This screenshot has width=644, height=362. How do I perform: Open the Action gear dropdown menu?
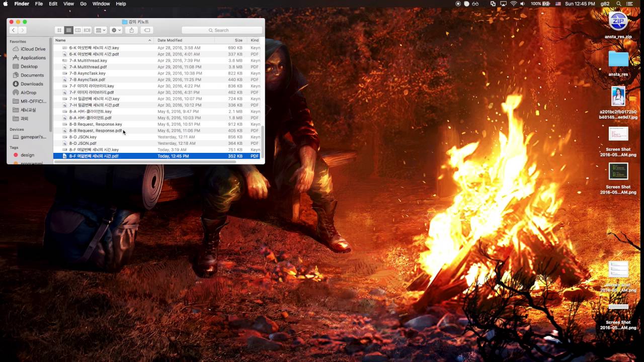coord(116,30)
